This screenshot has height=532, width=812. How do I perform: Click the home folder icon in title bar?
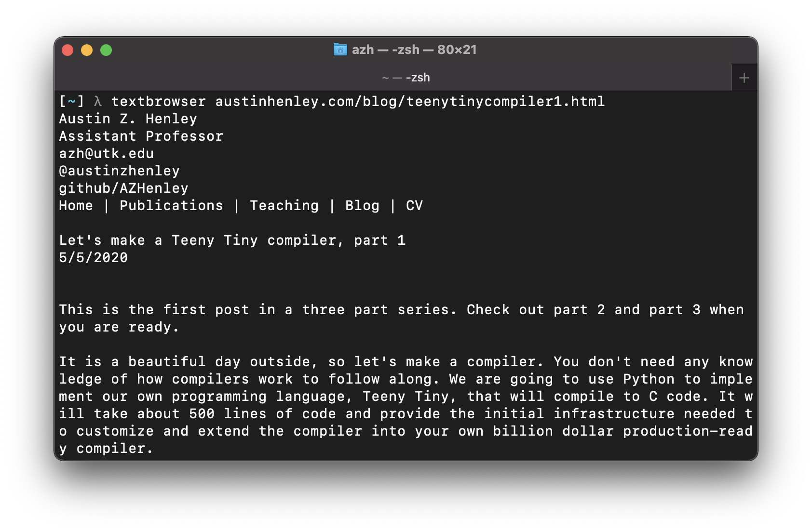point(340,49)
